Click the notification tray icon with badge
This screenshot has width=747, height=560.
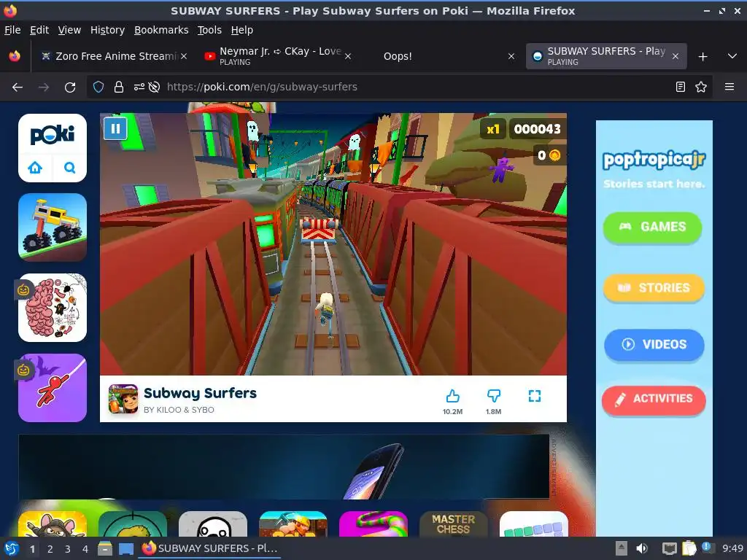707,548
